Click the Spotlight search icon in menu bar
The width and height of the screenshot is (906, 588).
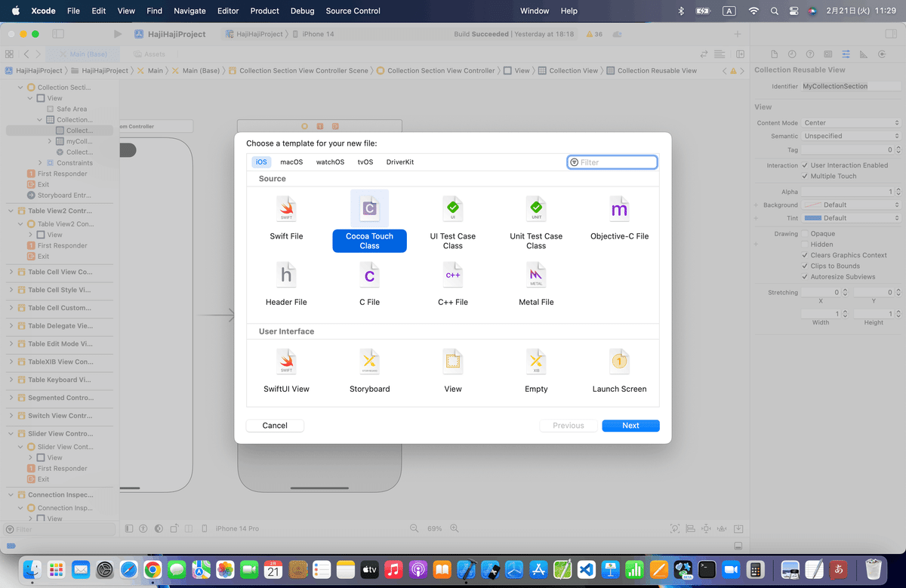[x=774, y=11]
